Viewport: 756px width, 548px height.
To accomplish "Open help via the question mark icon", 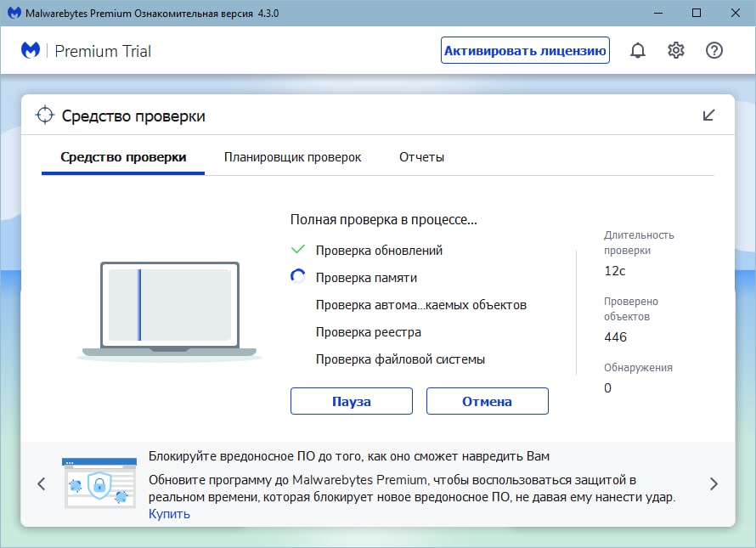I will click(714, 50).
